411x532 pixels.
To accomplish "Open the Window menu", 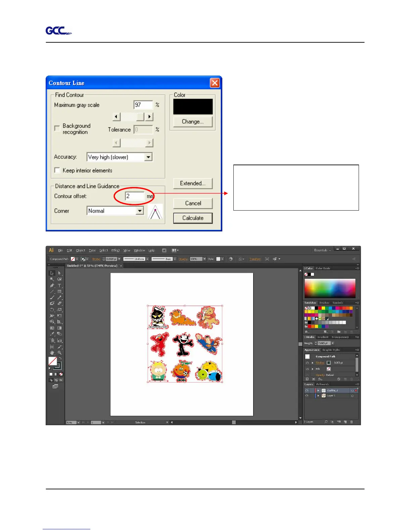I will tap(139, 250).
